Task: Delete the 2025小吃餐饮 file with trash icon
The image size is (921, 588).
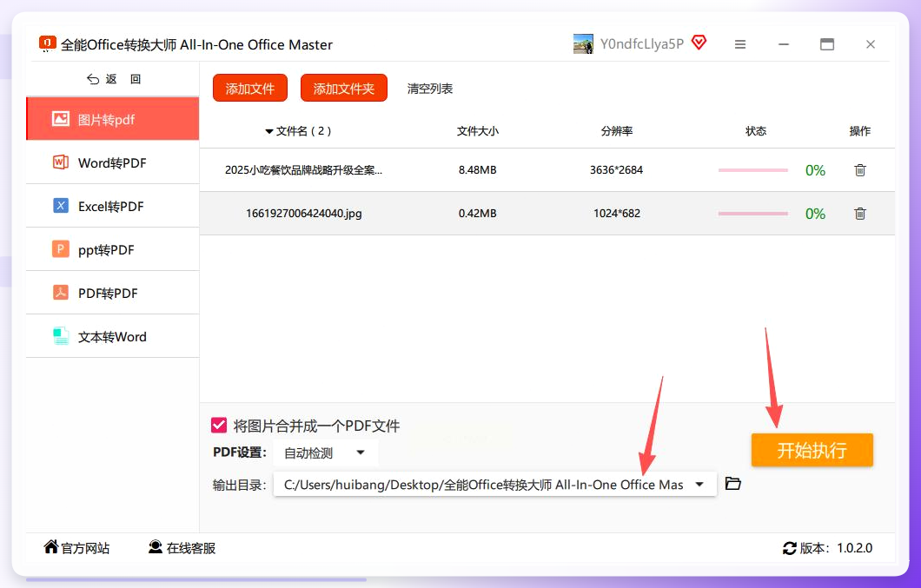Action: pyautogui.click(x=860, y=169)
